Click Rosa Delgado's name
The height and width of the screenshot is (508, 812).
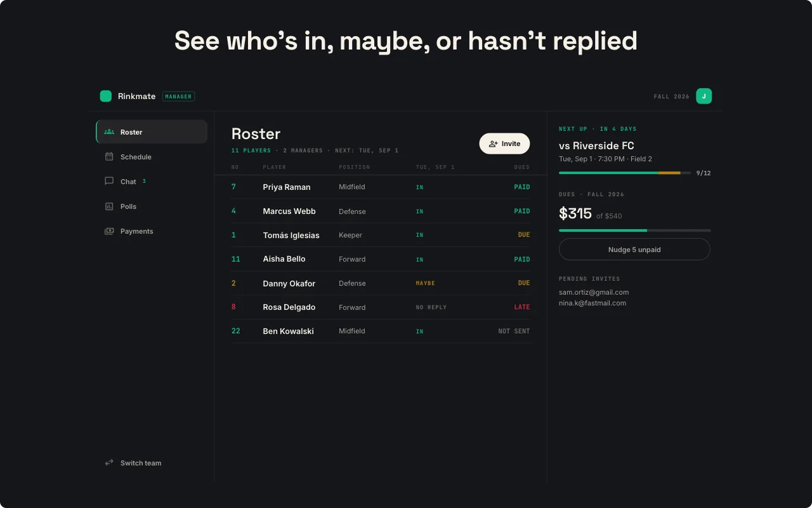[x=289, y=307]
